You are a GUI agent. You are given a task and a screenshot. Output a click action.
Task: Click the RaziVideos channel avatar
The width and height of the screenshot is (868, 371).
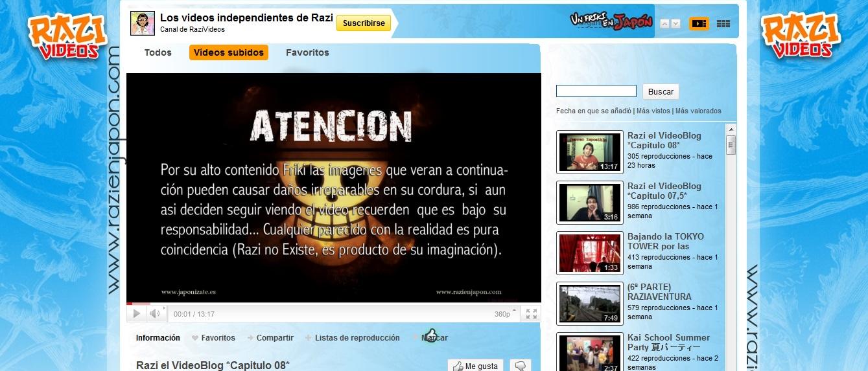pyautogui.click(x=143, y=23)
